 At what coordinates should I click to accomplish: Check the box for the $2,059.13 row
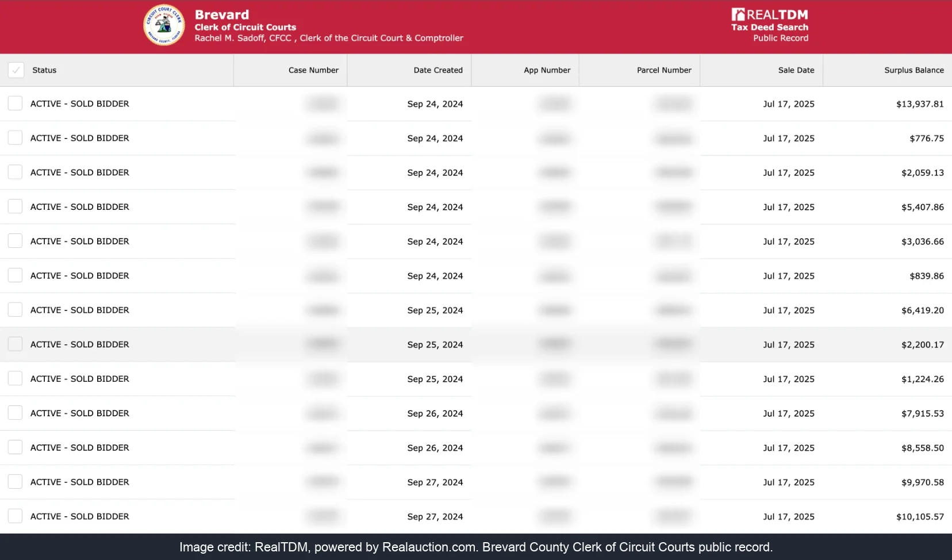click(x=15, y=172)
